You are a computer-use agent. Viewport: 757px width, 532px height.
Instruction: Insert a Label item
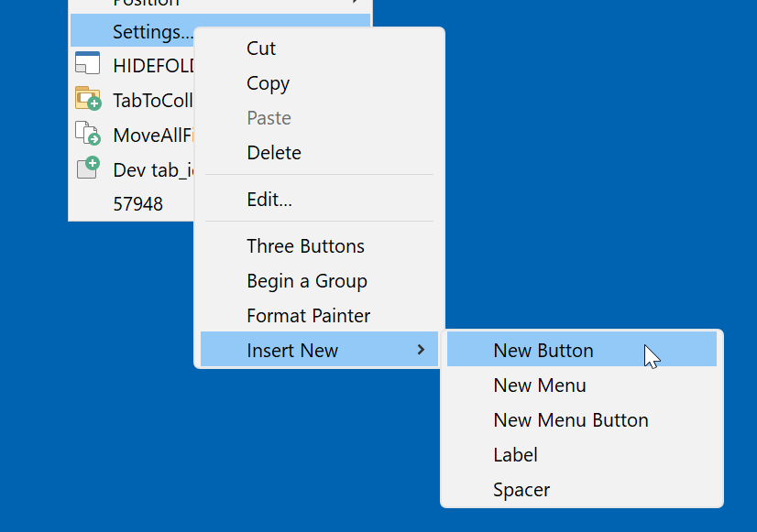click(515, 455)
